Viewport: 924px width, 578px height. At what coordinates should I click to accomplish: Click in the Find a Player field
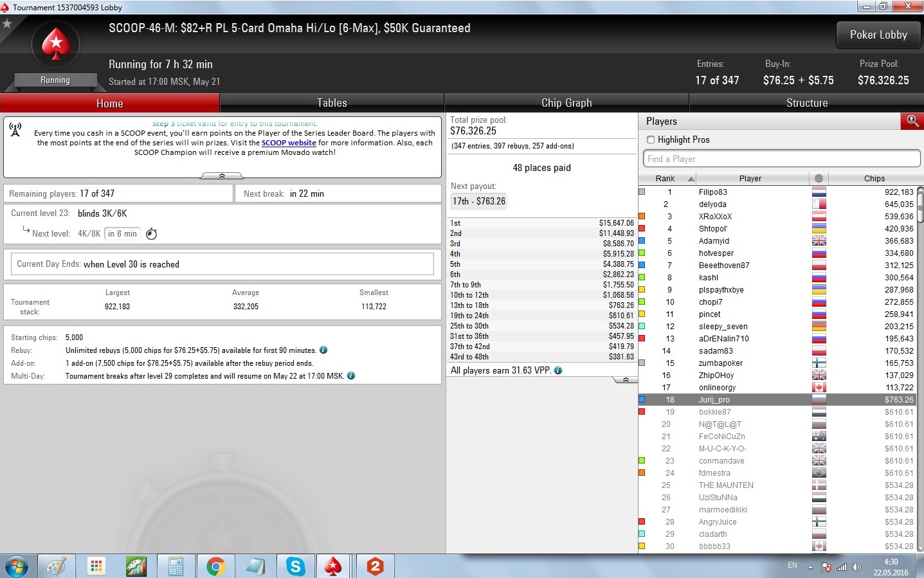click(781, 159)
